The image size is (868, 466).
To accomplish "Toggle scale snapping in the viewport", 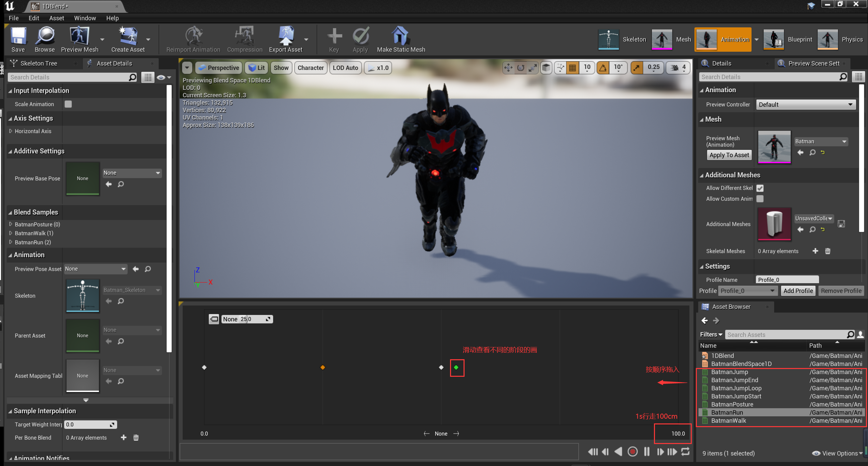I will [637, 68].
